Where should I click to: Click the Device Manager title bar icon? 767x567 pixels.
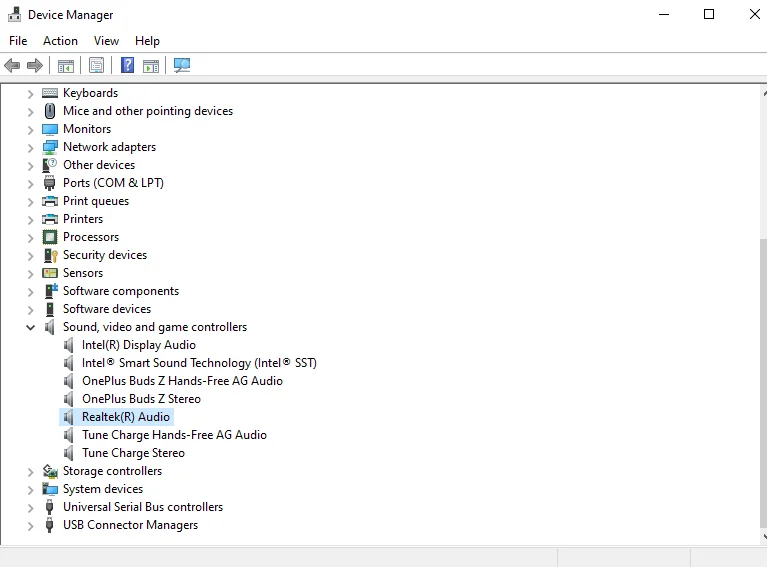coord(15,15)
